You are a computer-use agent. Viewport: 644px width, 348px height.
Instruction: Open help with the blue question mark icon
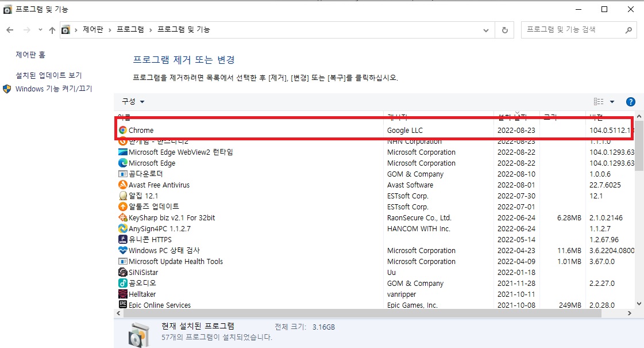630,102
